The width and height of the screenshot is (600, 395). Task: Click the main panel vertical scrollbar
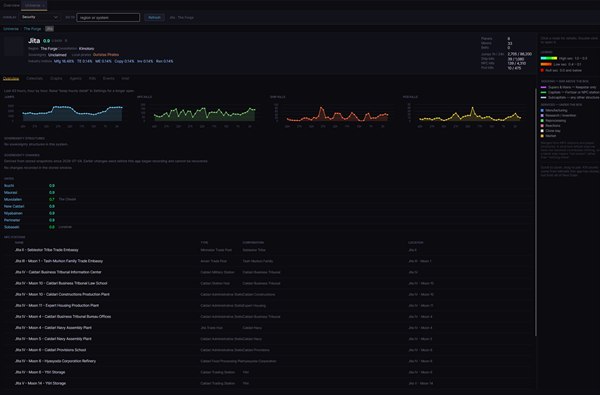pos(536,212)
